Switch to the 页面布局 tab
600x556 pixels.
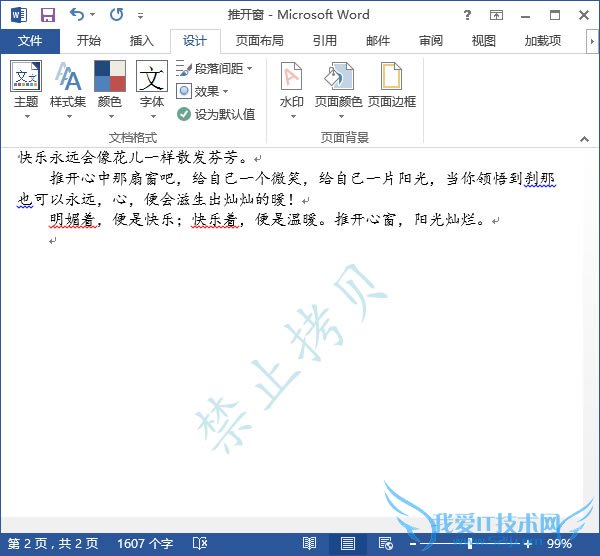coord(259,41)
